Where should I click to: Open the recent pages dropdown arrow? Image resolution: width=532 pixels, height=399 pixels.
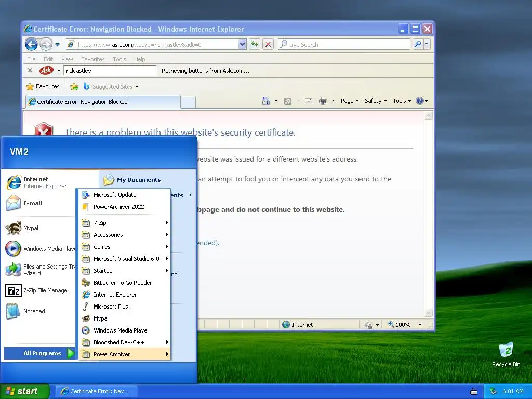click(57, 45)
